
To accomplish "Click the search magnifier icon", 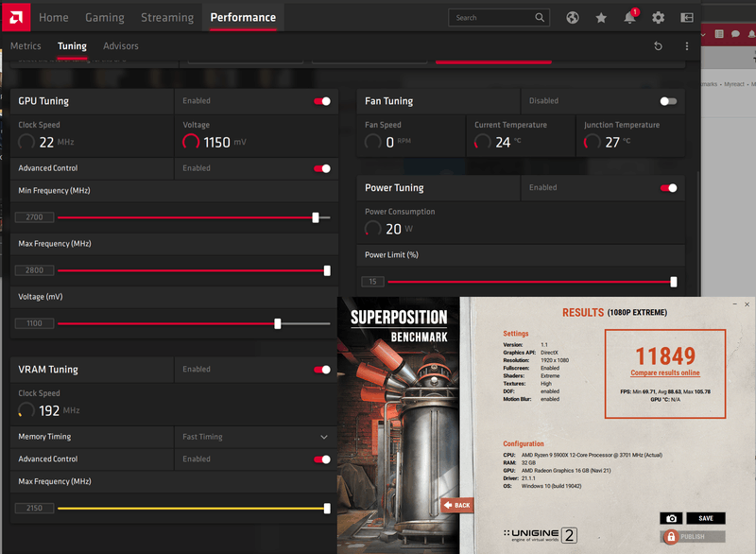I will tap(540, 17).
